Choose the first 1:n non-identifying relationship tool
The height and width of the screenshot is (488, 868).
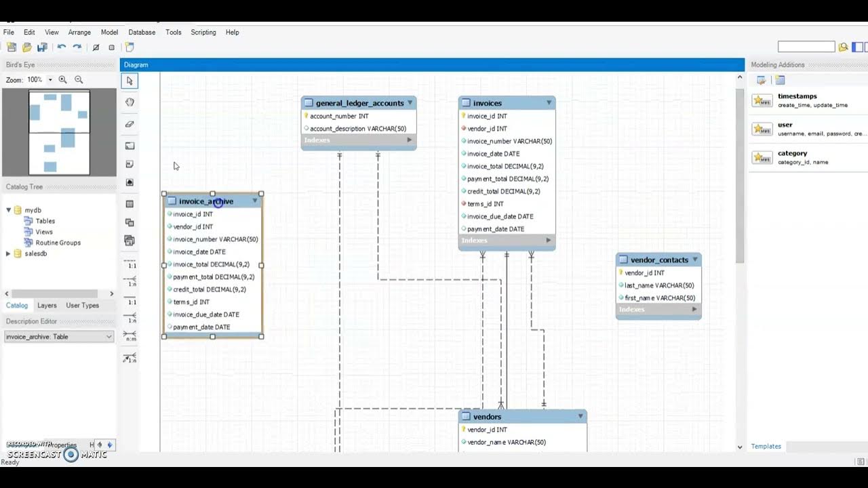coord(130,281)
